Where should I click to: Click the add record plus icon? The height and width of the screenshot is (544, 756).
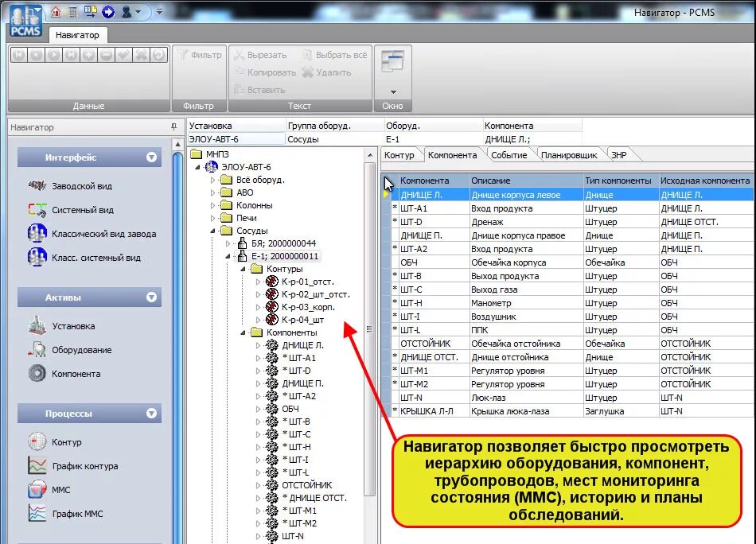click(x=88, y=55)
